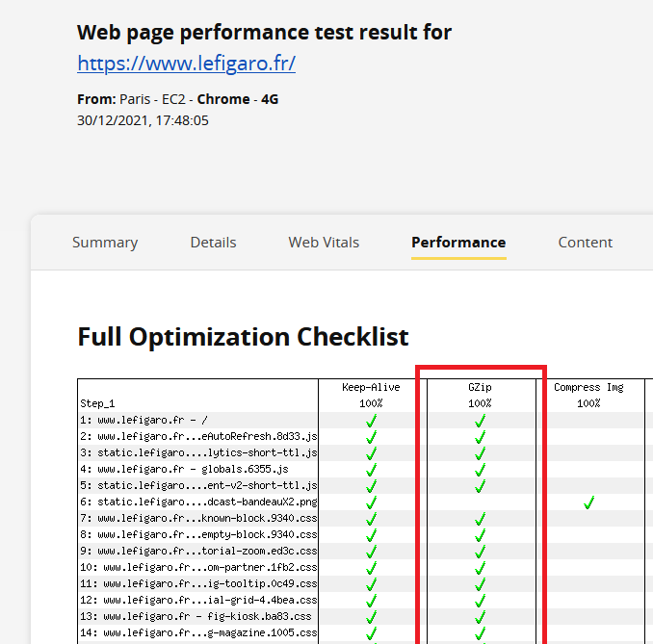Click Keep-Alive checkmark for row 1 www.lefigaro.fr /

(371, 421)
